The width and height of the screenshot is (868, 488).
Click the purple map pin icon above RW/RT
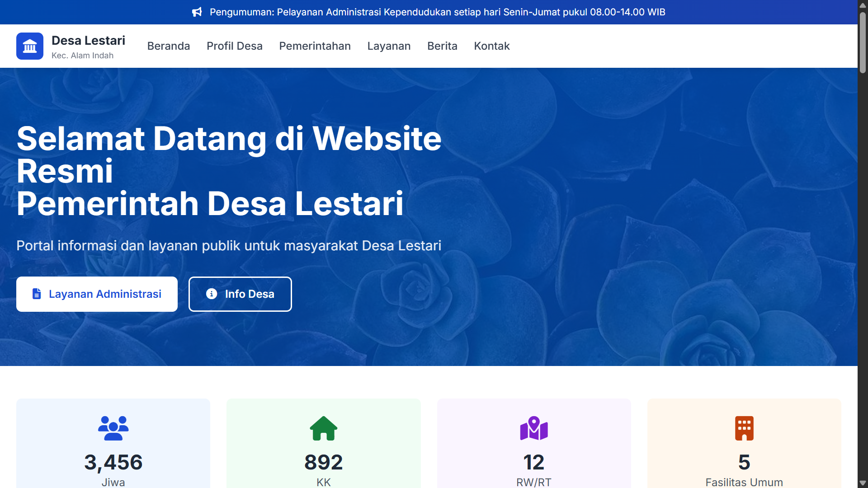point(534,428)
